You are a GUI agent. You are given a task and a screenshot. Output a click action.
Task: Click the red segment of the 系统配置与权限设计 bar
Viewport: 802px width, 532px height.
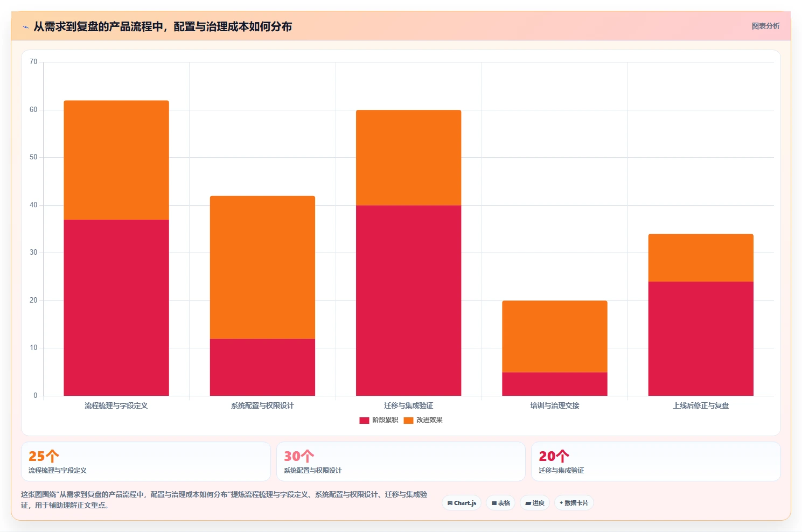[x=262, y=367]
